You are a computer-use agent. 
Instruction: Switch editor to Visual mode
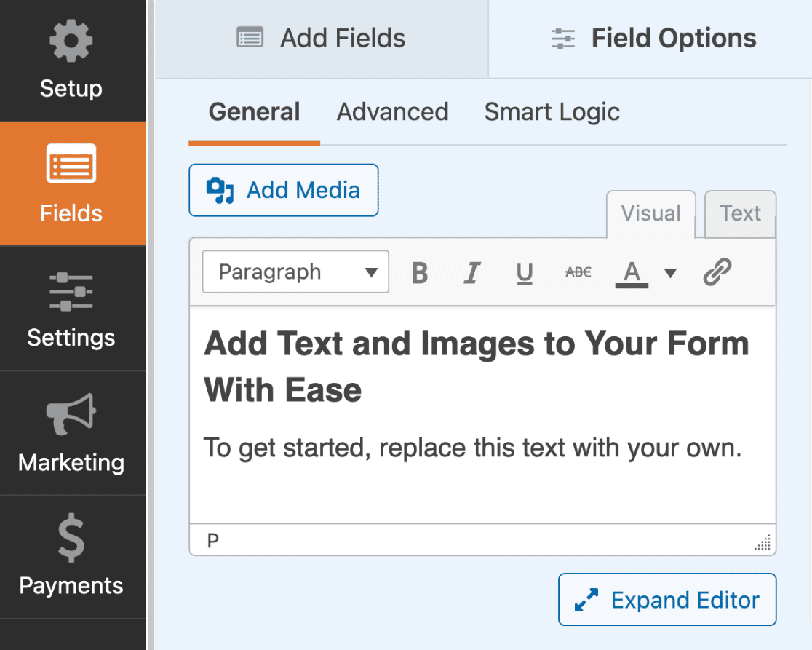click(650, 214)
